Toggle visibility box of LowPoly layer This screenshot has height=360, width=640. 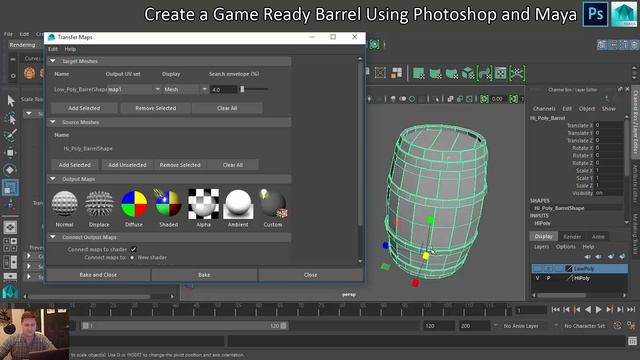pyautogui.click(x=538, y=269)
